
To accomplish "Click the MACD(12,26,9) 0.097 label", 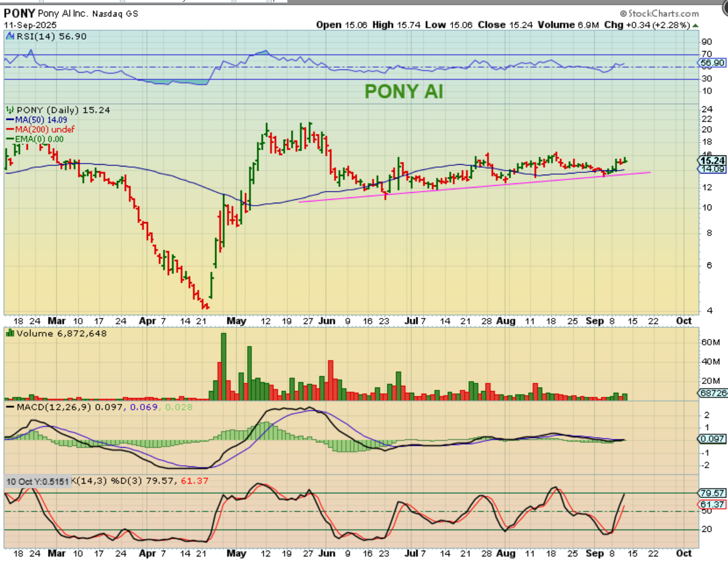I will (x=70, y=407).
